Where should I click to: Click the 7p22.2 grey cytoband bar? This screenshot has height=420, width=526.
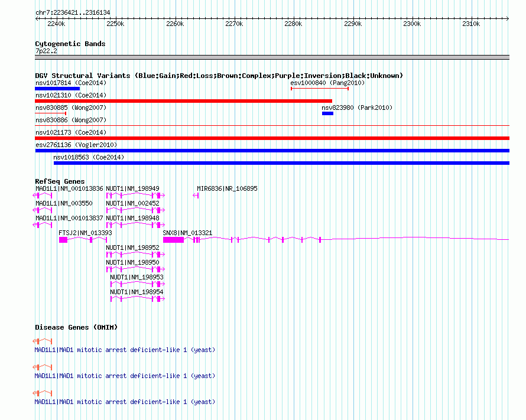(x=272, y=57)
